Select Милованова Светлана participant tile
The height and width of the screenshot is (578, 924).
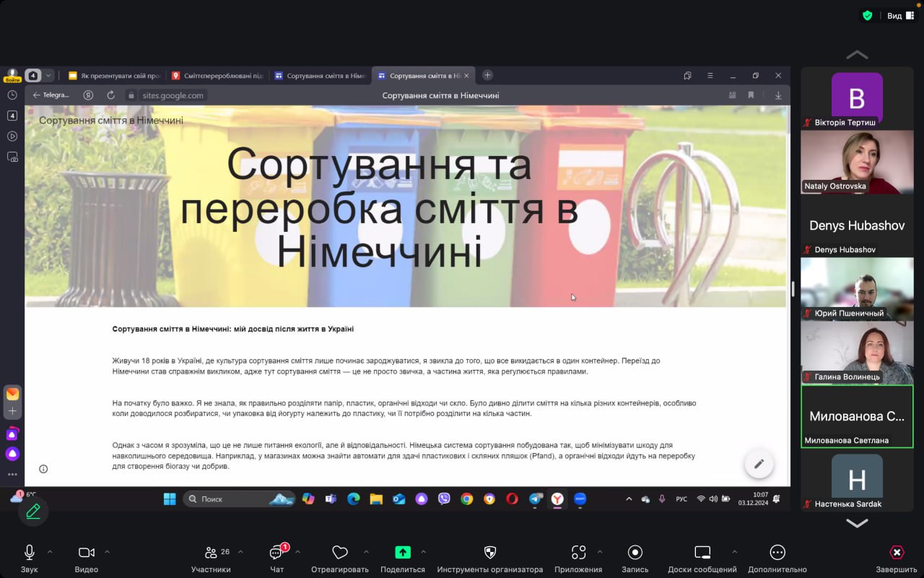(x=857, y=416)
